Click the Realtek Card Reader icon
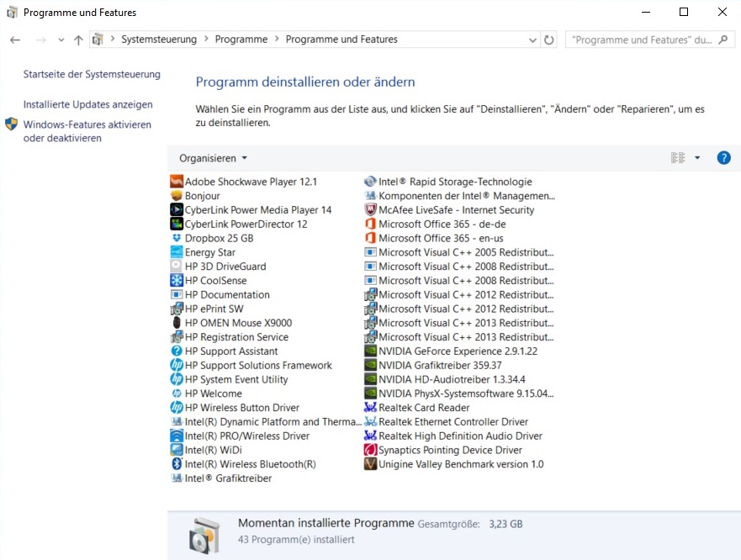This screenshot has height=560, width=741. (370, 407)
